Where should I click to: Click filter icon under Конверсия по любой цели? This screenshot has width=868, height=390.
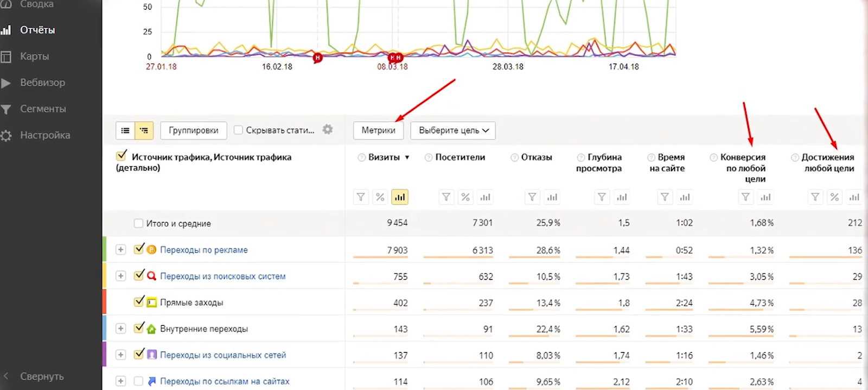[x=746, y=197]
